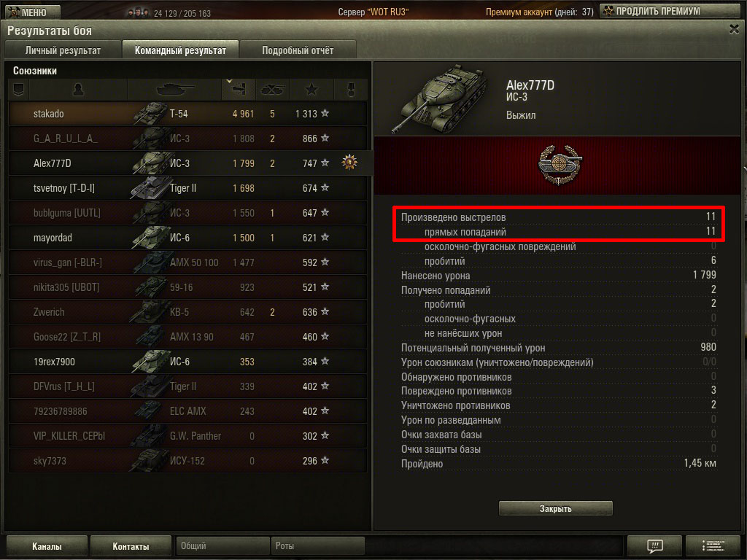Click Alex777D's medal icon in the list

click(x=349, y=163)
